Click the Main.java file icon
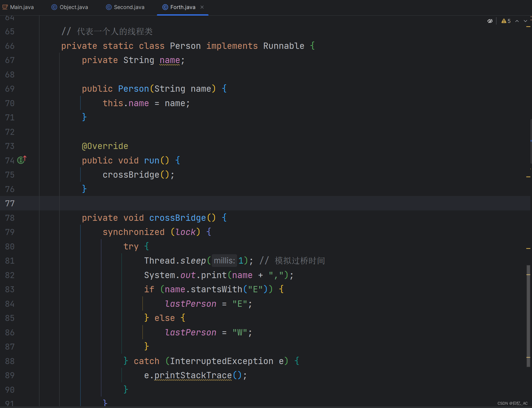This screenshot has height=408, width=532. pyautogui.click(x=5, y=7)
